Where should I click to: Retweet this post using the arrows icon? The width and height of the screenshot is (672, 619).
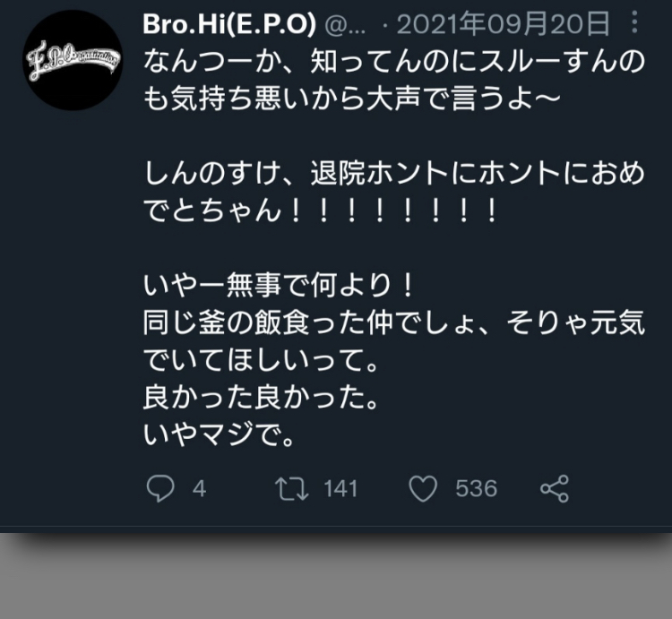pyautogui.click(x=291, y=489)
